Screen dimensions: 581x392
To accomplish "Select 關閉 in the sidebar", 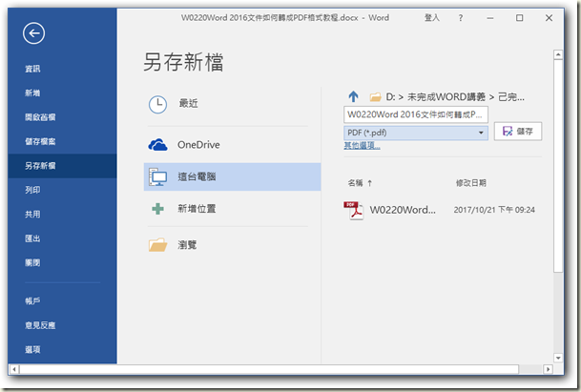I will tap(32, 262).
